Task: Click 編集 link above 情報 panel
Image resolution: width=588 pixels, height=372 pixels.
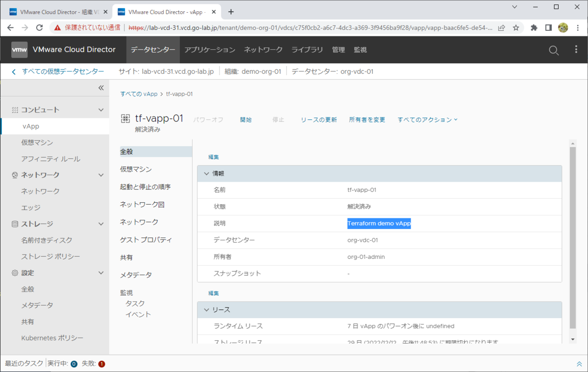Action: pos(213,157)
